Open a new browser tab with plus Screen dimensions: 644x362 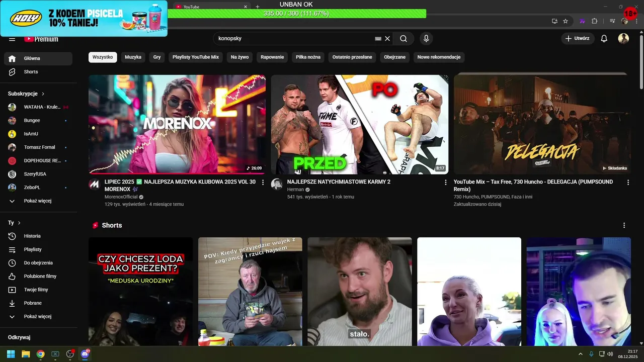pos(258,7)
